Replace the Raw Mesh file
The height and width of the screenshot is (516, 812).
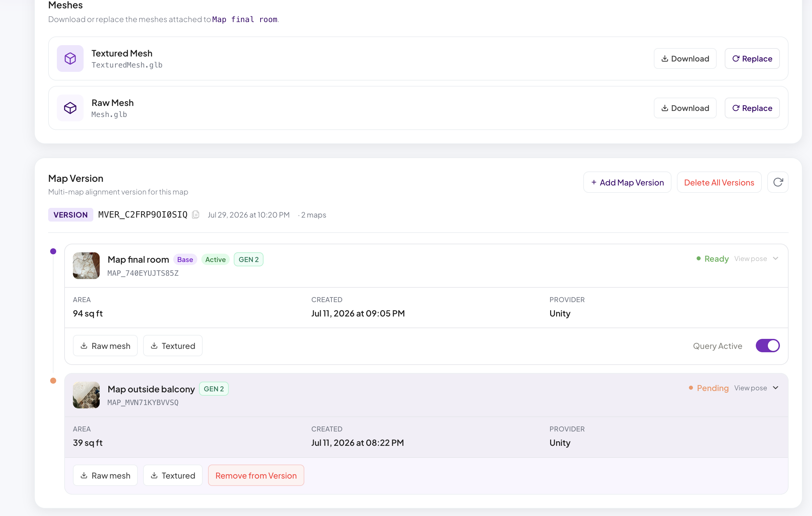click(x=752, y=108)
